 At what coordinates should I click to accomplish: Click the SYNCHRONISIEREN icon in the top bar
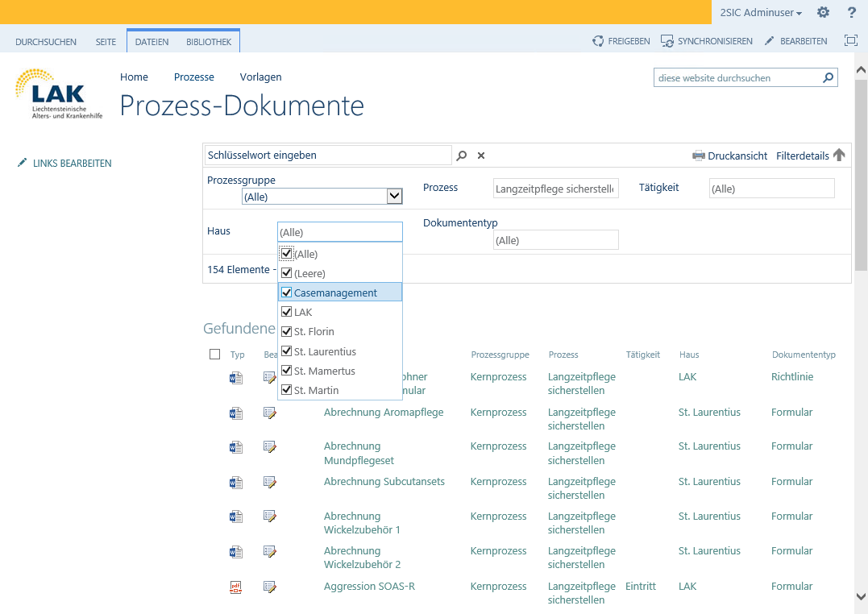point(665,40)
